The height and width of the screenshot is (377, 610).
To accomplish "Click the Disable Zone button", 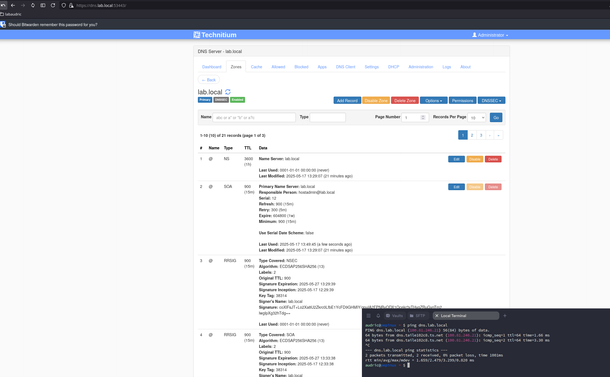I will [x=376, y=100].
